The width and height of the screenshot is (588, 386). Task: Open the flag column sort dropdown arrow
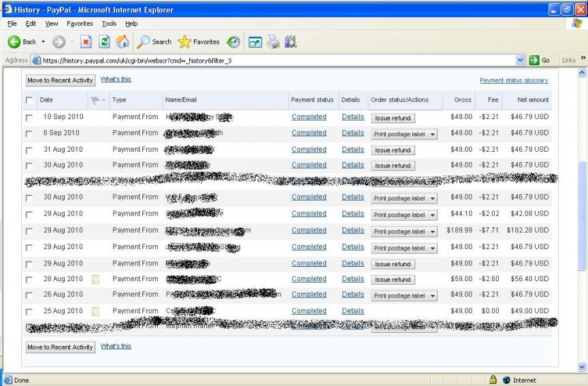pos(103,100)
